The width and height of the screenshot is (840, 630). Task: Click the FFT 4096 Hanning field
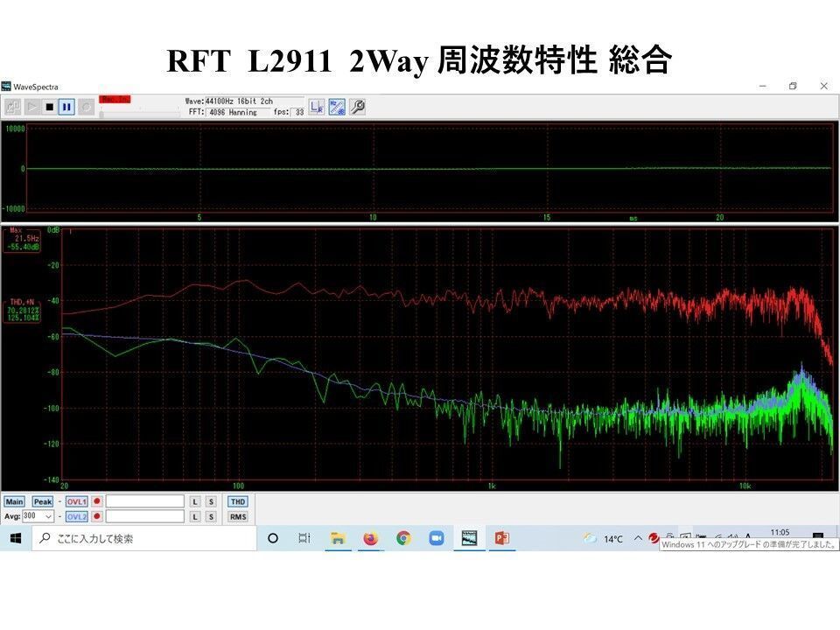[x=238, y=112]
